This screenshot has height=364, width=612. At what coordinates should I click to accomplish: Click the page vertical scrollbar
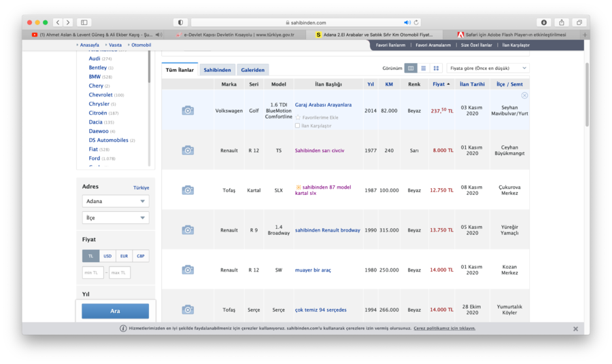coord(587,94)
